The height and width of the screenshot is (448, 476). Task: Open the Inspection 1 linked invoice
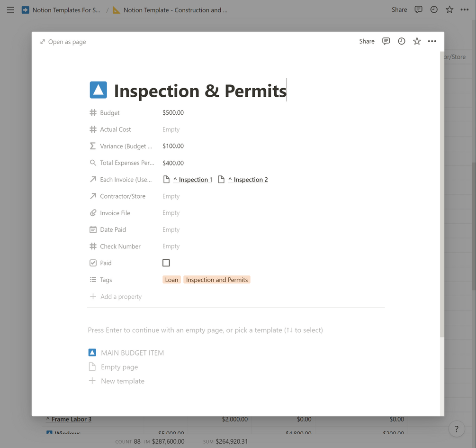[x=192, y=180]
